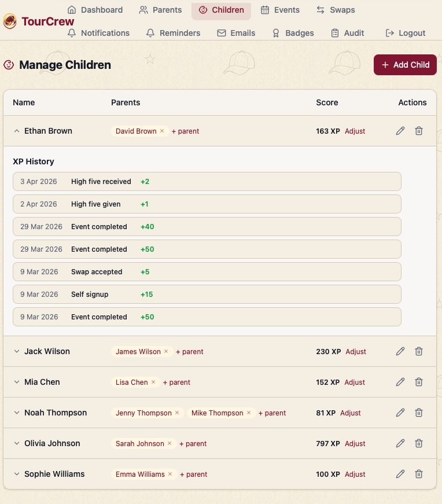This screenshot has height=504, width=442.
Task: Remove James Wilson parent tag via x
Action: [166, 351]
